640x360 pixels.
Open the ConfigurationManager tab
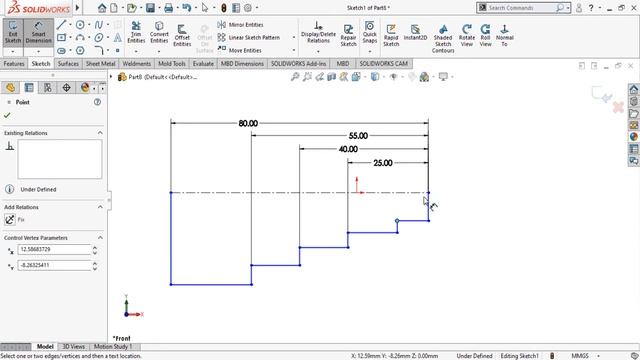48,88
